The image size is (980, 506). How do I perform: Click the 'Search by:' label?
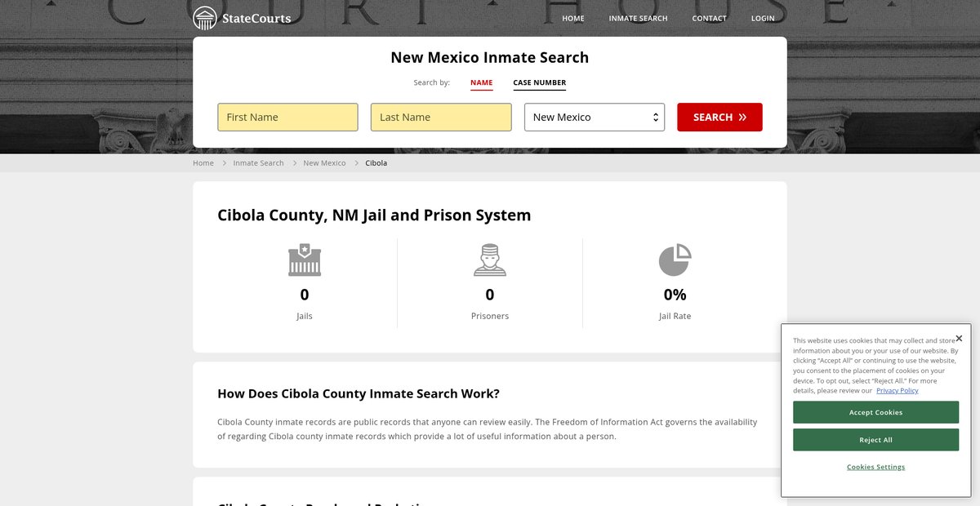pos(432,83)
